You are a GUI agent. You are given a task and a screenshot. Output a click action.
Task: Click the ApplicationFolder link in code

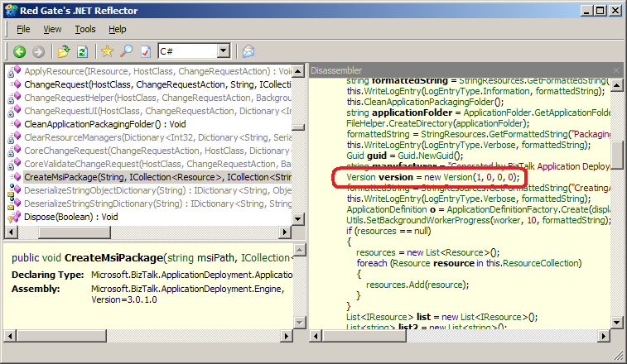coord(498,113)
